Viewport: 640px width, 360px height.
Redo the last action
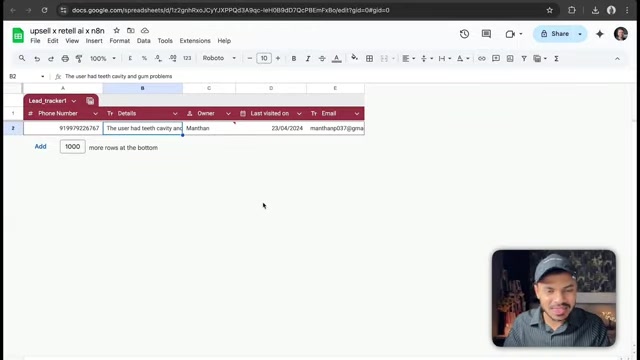point(51,59)
